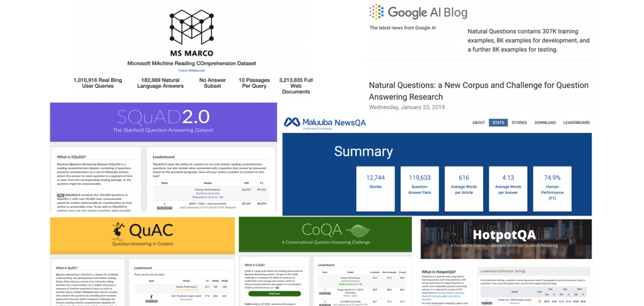Click 'What is SQuAD?' heading

[x=71, y=157]
